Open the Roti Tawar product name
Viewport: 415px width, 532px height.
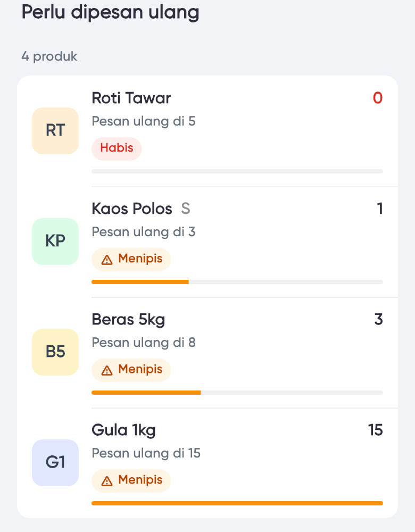131,98
